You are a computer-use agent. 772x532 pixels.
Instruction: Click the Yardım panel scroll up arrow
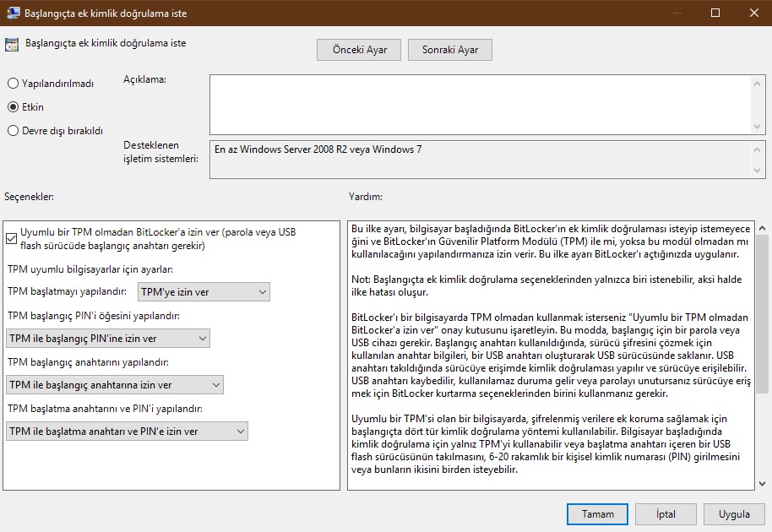[x=761, y=228]
